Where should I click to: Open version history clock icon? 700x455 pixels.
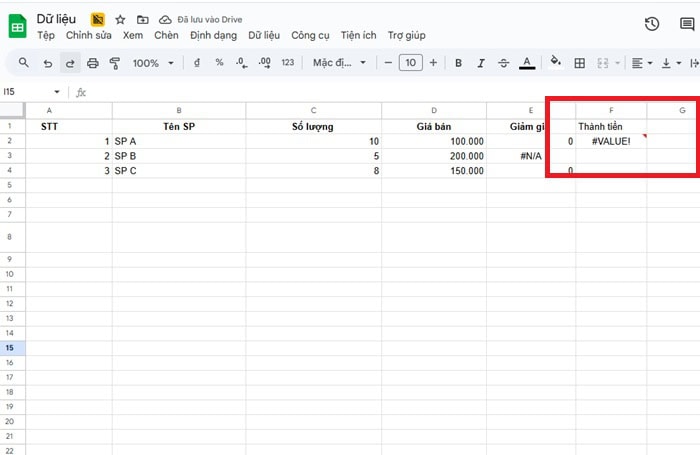tap(652, 25)
